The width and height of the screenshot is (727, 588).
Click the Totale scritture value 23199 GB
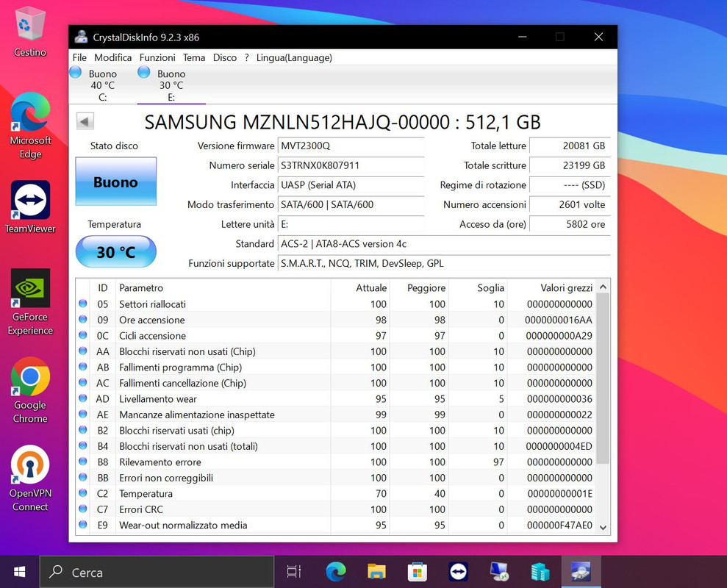click(x=570, y=165)
